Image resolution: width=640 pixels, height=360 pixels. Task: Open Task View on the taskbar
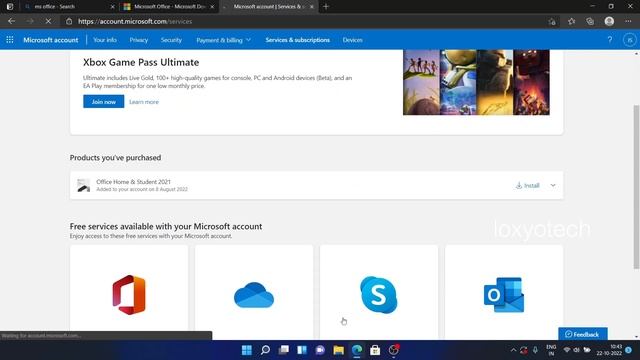[x=283, y=350]
